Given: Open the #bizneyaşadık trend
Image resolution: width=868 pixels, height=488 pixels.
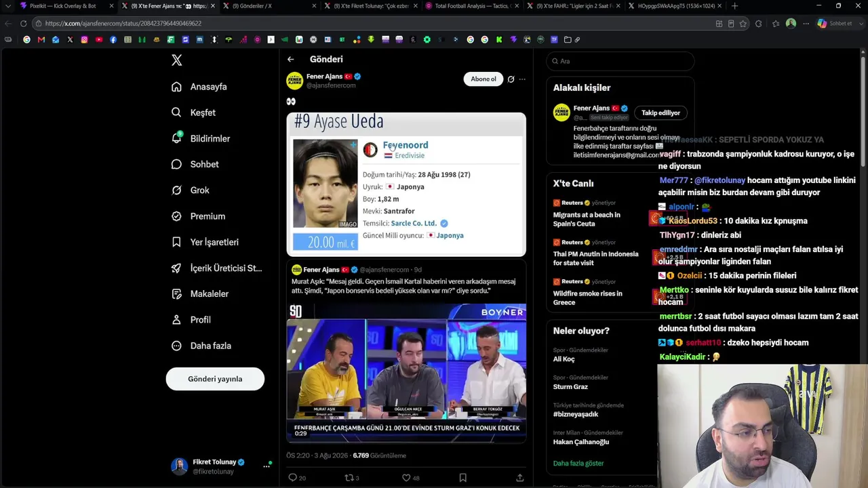Looking at the screenshot, I should (576, 414).
